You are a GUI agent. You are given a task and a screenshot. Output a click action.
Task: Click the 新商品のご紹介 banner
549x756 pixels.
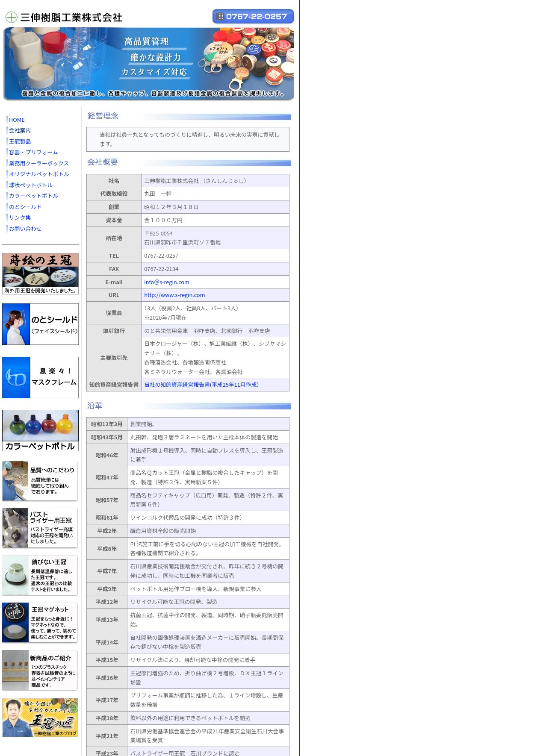coord(40,670)
